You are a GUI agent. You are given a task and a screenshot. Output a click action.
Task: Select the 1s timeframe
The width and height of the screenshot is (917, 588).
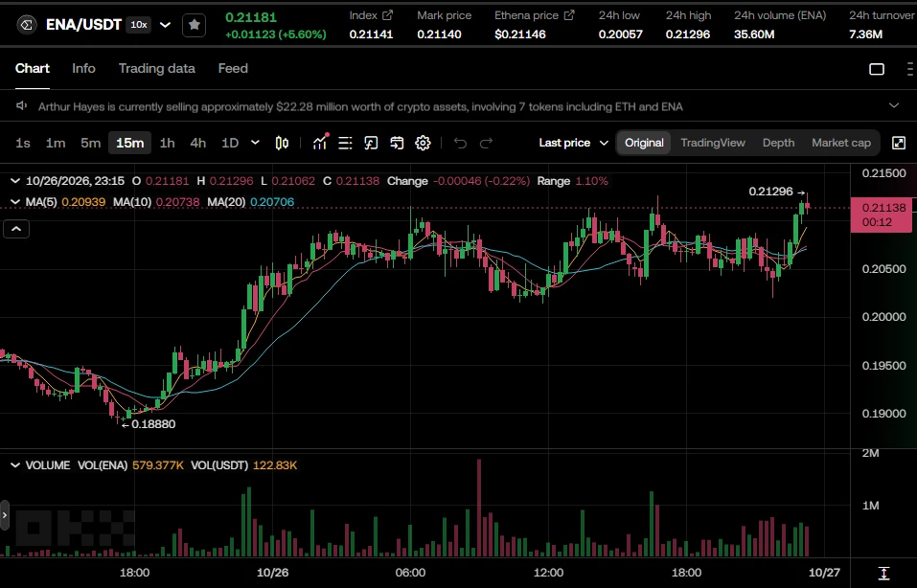[23, 143]
